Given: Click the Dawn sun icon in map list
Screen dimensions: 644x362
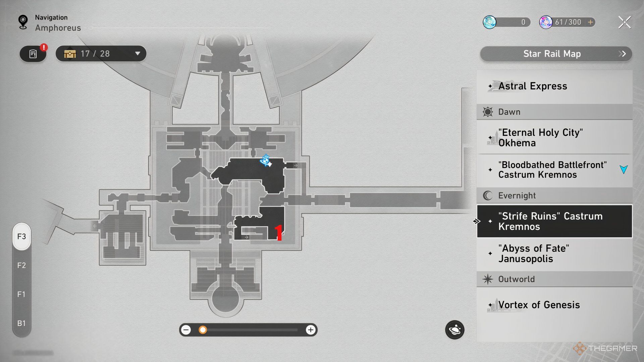Looking at the screenshot, I should (x=487, y=112).
